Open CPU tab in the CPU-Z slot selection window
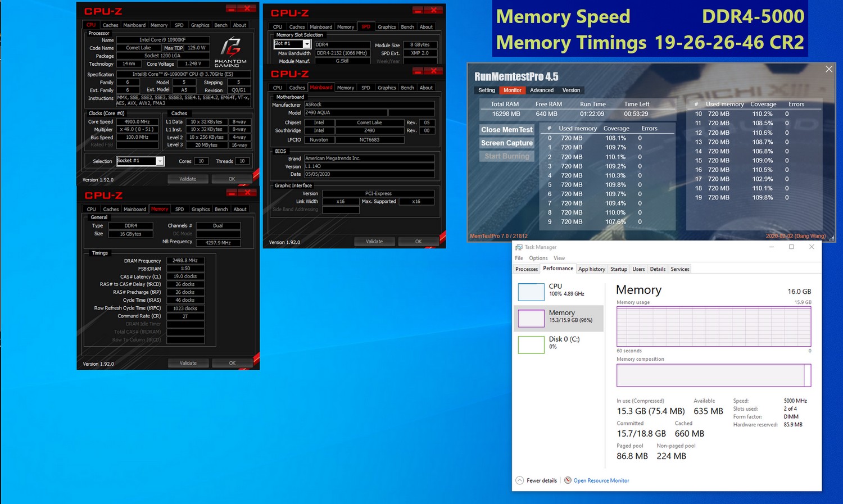The height and width of the screenshot is (504, 843). (278, 27)
